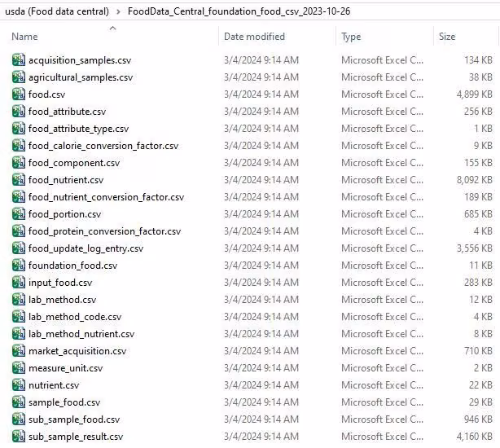Select file name sub_sample_food.csv
The height and width of the screenshot is (448, 500).
coord(74,419)
